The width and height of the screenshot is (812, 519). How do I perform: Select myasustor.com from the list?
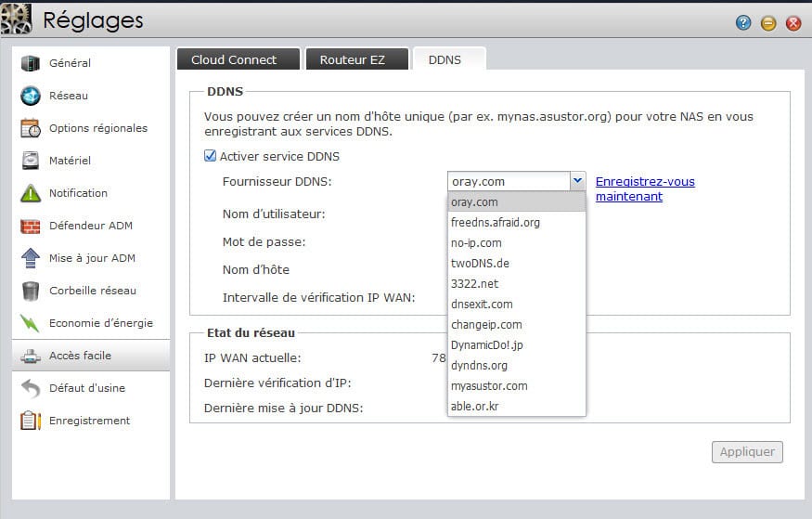[x=516, y=386]
